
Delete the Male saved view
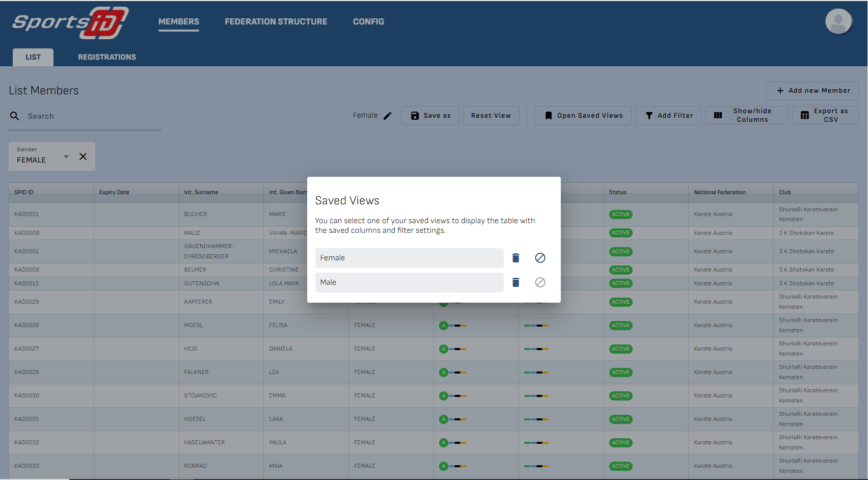pos(516,282)
